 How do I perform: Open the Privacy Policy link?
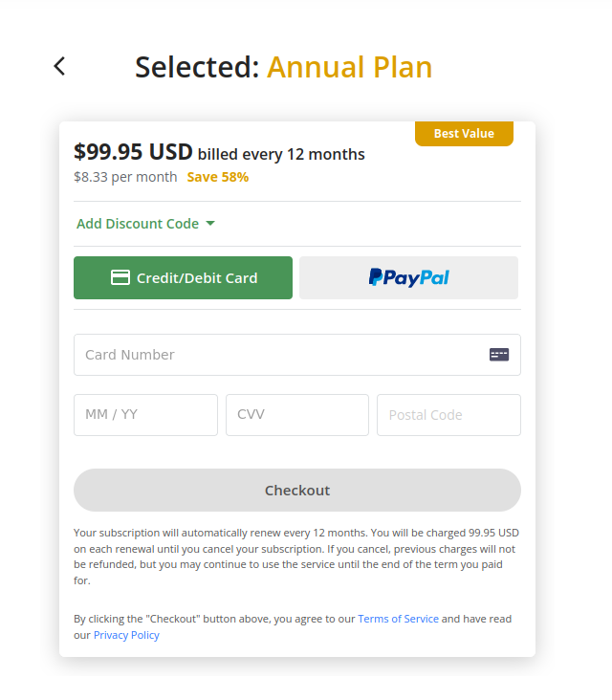(126, 635)
